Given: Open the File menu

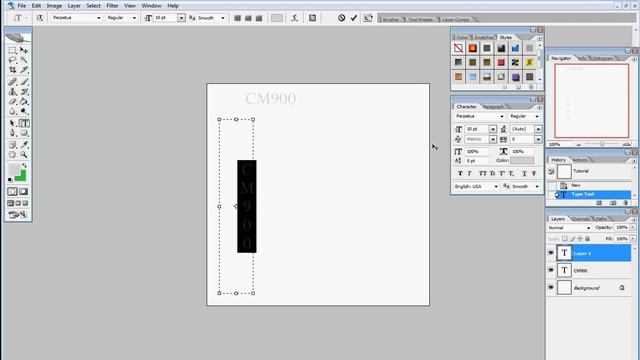Looking at the screenshot, I should click(21, 6).
